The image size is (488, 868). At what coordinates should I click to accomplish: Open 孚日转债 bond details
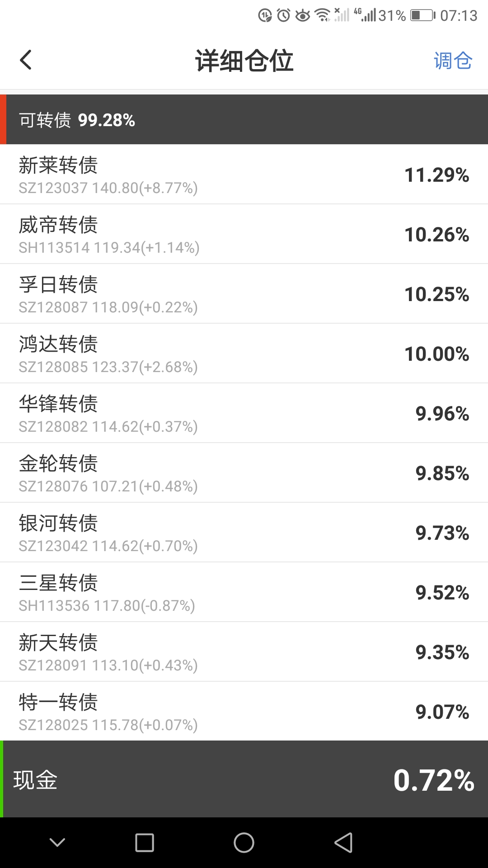tap(244, 294)
